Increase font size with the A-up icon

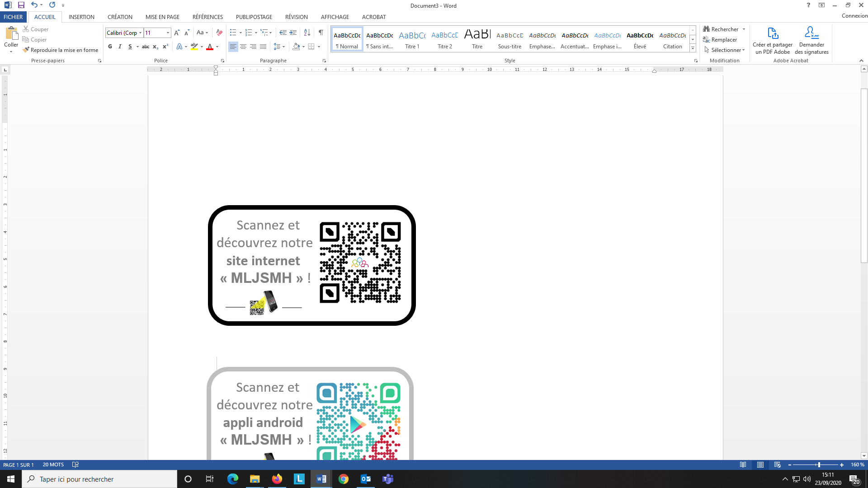177,33
